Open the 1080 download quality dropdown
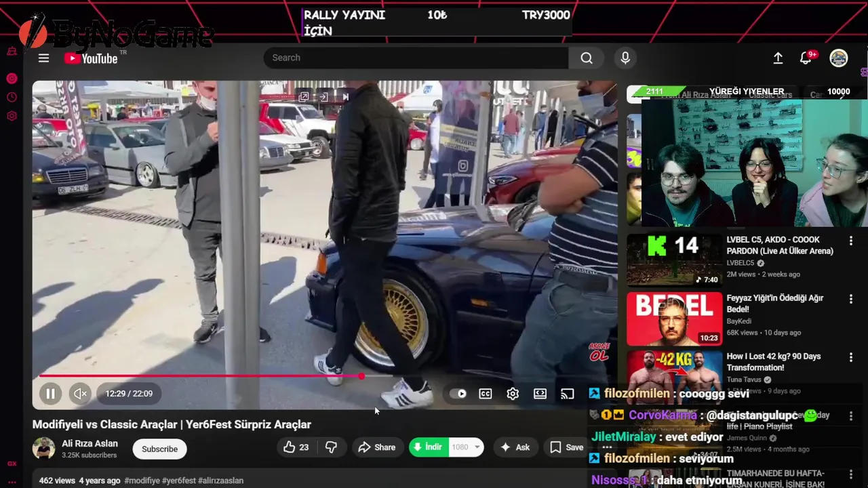 point(466,447)
